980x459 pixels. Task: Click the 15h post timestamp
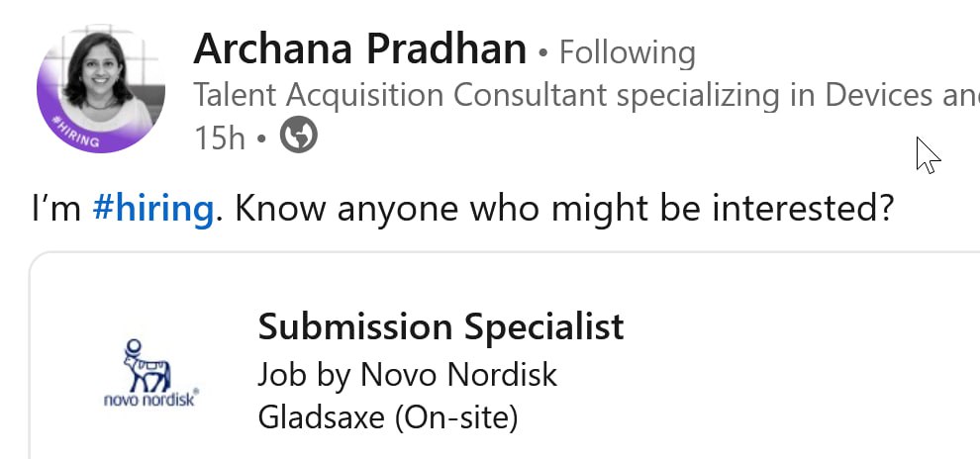tap(220, 138)
